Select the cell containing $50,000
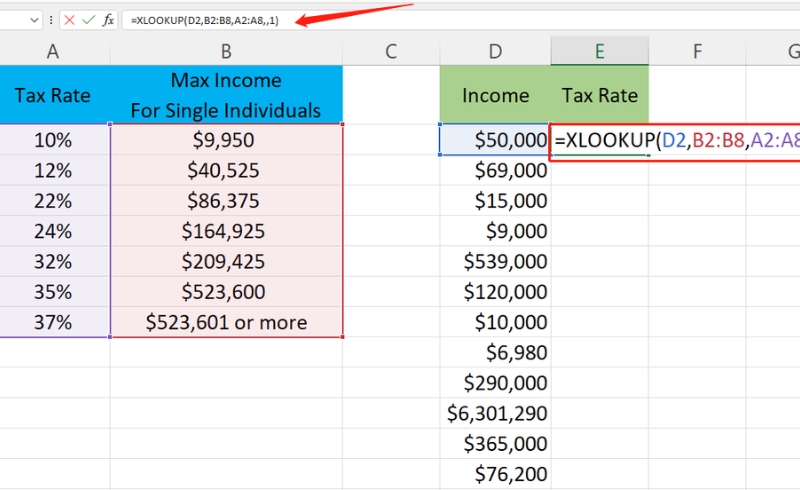Screen dimensions: 800x490 [495, 141]
